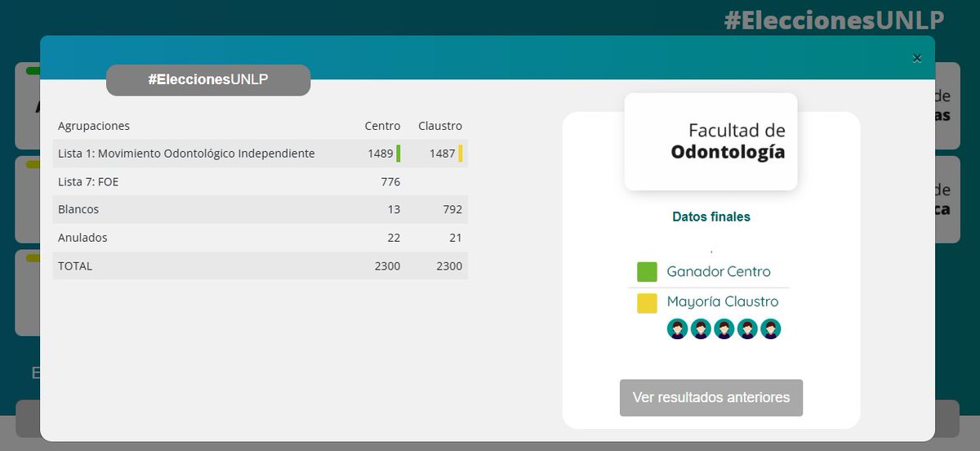
Task: Close the results modal with the X
Action: (x=916, y=58)
